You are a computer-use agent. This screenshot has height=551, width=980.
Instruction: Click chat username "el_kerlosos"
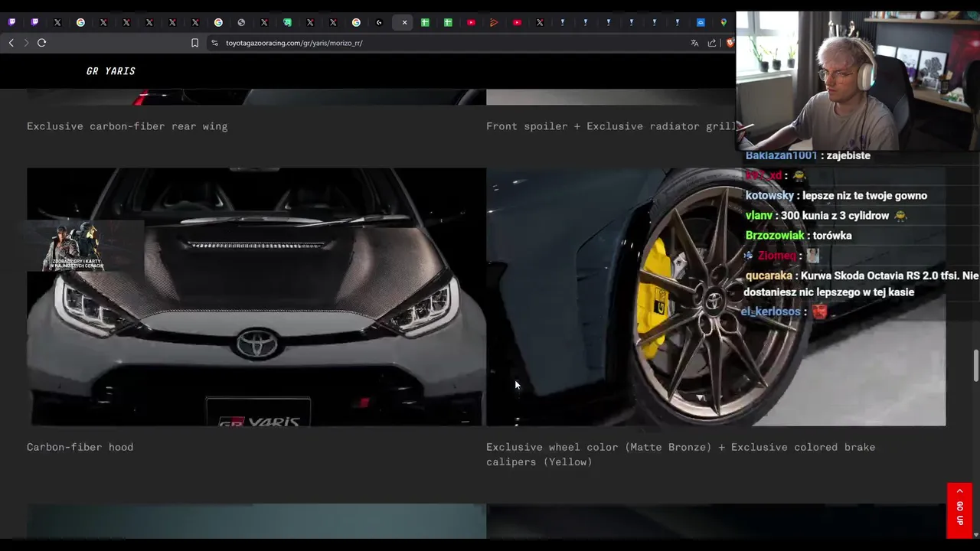click(x=770, y=311)
